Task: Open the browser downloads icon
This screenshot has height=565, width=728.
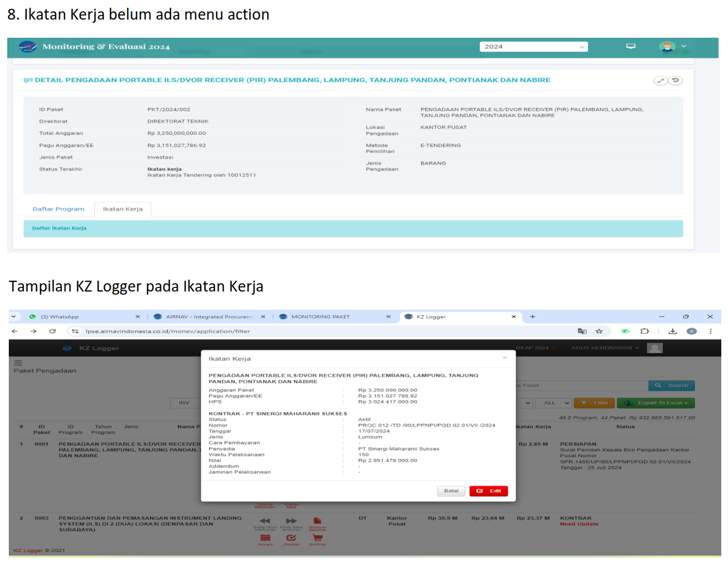Action: click(x=672, y=331)
